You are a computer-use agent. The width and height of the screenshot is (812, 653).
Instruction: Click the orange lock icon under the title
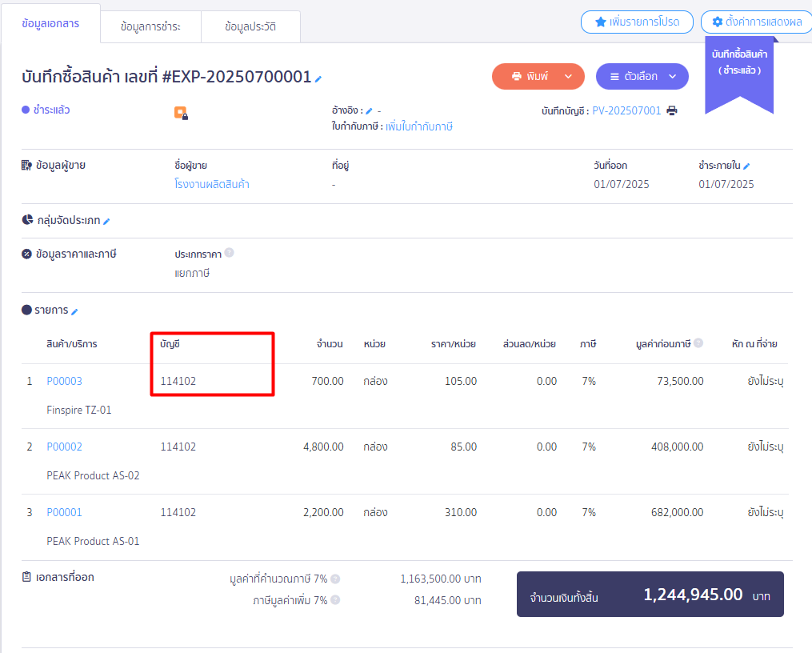click(x=181, y=114)
